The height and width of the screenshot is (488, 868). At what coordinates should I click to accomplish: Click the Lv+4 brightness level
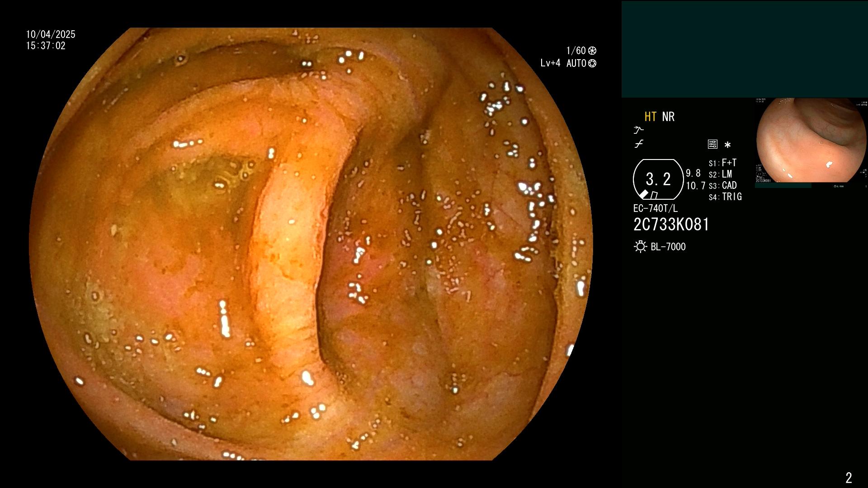[550, 63]
